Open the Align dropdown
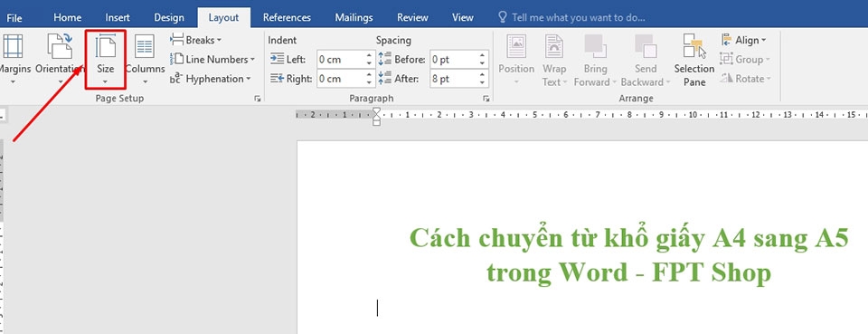 click(743, 40)
